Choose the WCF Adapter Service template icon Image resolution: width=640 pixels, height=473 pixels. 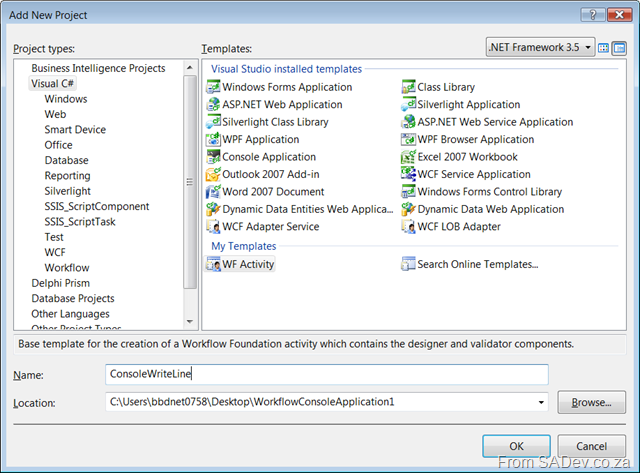[213, 227]
